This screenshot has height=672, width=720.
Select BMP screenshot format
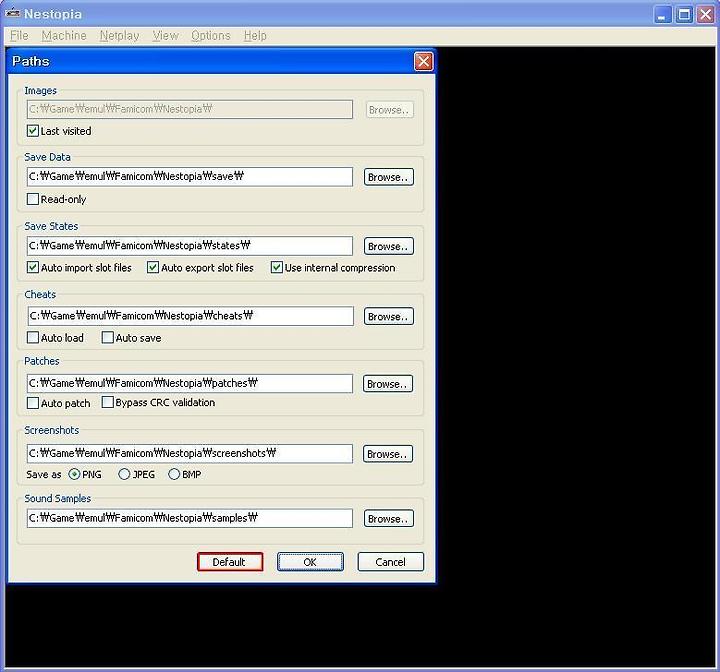174,474
